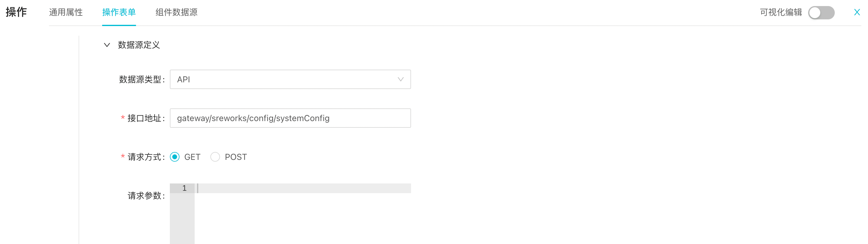The height and width of the screenshot is (244, 868).
Task: Click the 操作 panel title
Action: 16,12
